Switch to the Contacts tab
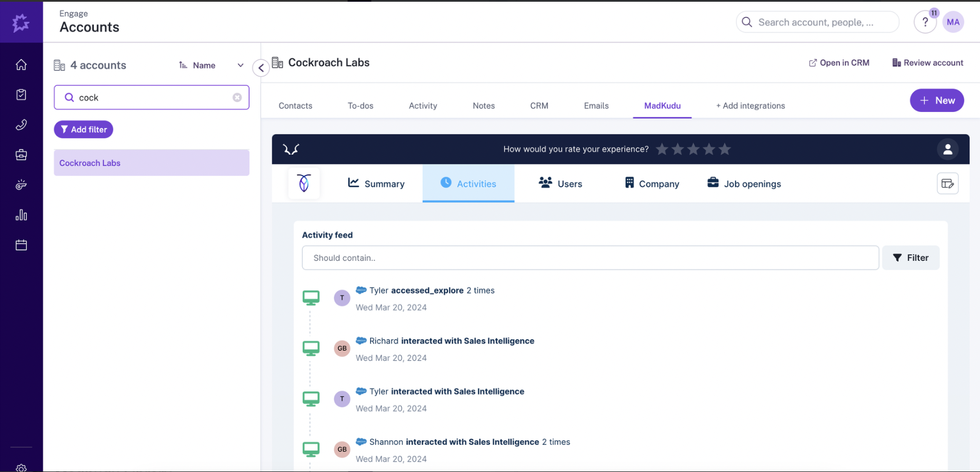This screenshot has height=472, width=980. [x=295, y=106]
